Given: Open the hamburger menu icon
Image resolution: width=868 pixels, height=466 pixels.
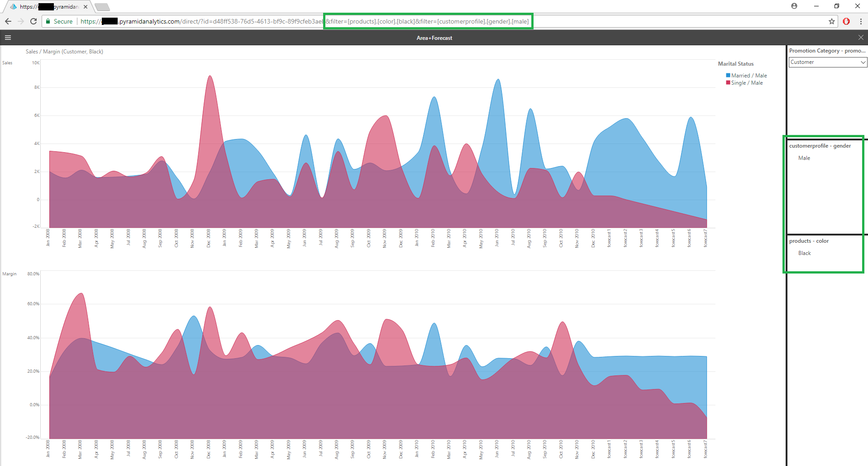Looking at the screenshot, I should (8, 38).
